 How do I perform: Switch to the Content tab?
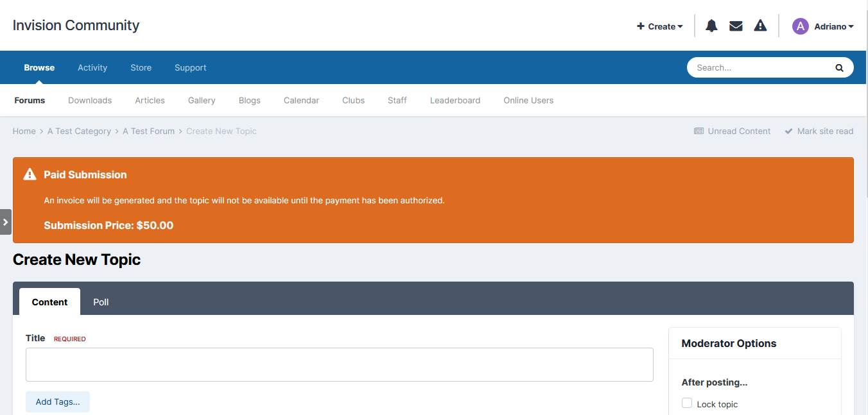[49, 301]
